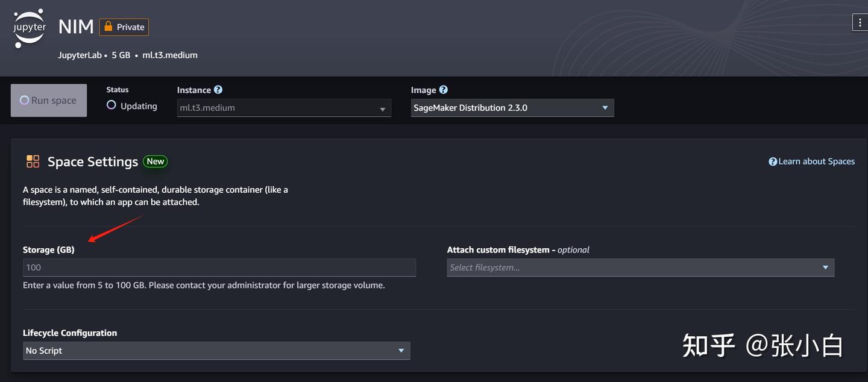Screen dimensions: 868x382
Task: Click the Jupyter logo icon
Action: 29,28
